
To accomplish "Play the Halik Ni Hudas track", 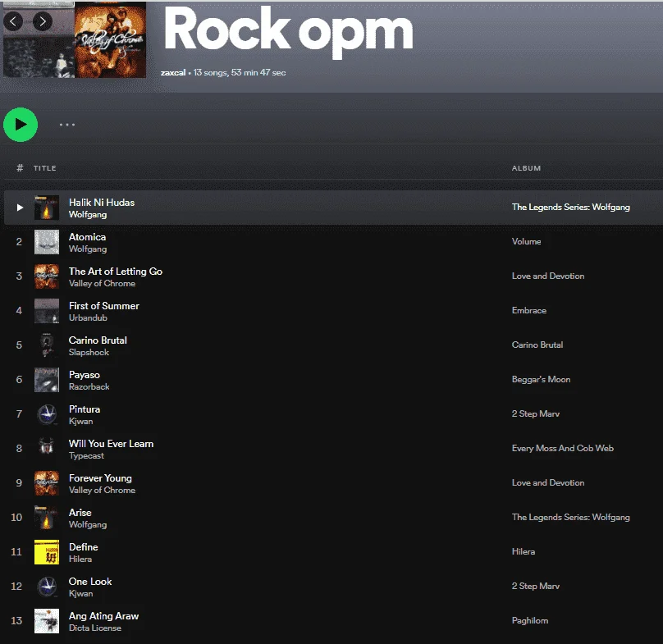I will point(20,208).
